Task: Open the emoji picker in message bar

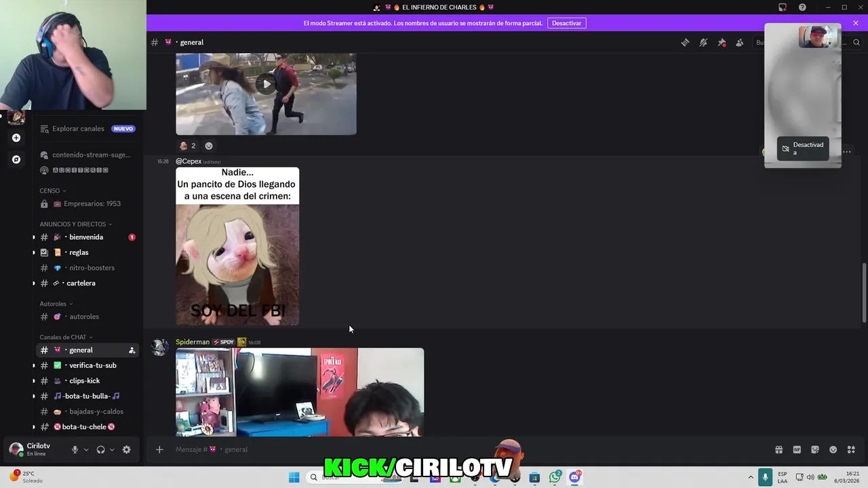Action: click(833, 449)
